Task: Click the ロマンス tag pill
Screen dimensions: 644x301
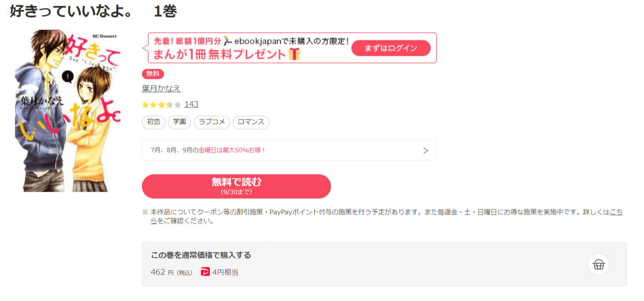Action: click(x=250, y=122)
